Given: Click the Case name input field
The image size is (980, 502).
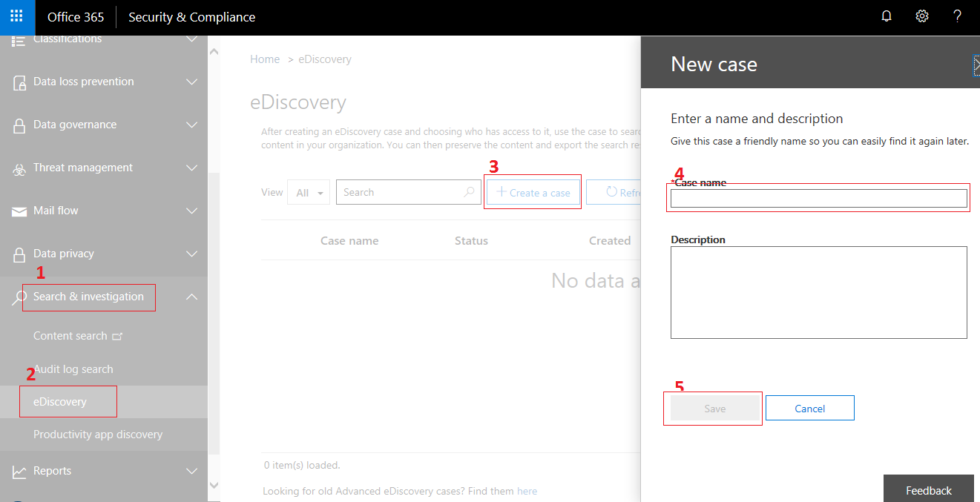Looking at the screenshot, I should point(818,199).
